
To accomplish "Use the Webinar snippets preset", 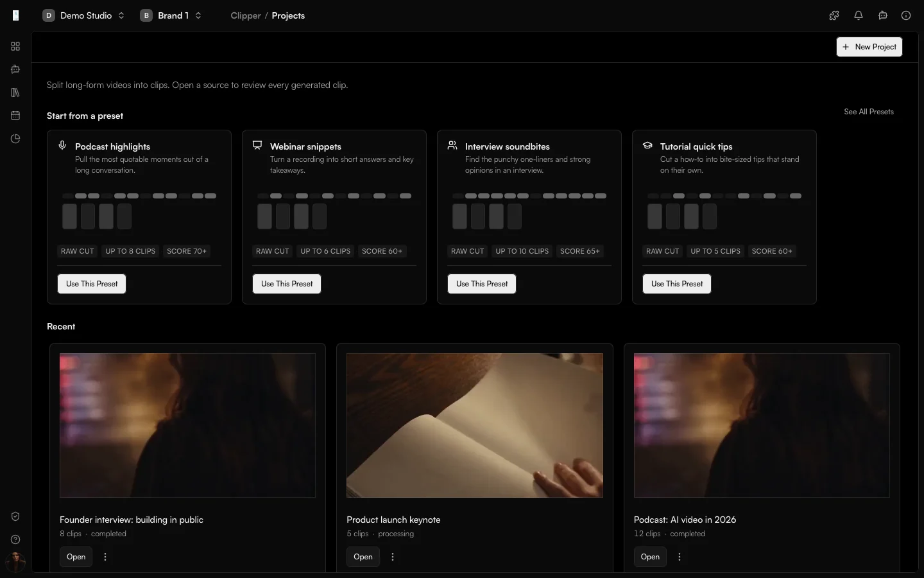I will 287,284.
